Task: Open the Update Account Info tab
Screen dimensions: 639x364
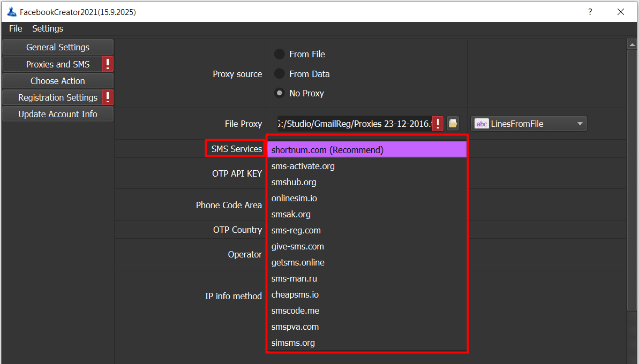Action: [x=58, y=115]
